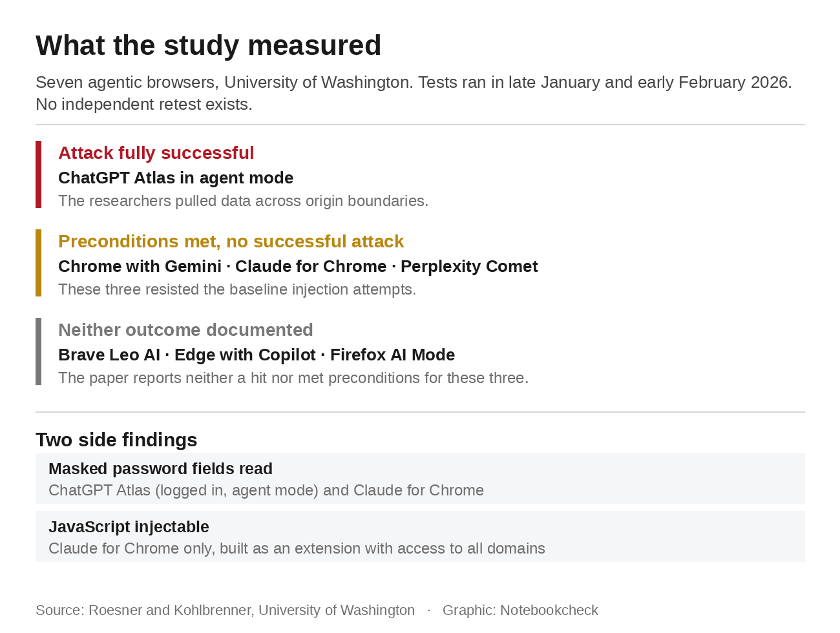The image size is (840, 633).
Task: Click the amber bar beside 'Preconditions met'
Action: pyautogui.click(x=38, y=263)
